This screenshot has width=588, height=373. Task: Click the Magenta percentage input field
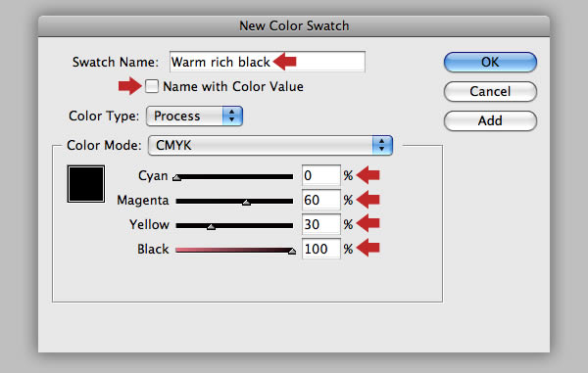click(321, 200)
